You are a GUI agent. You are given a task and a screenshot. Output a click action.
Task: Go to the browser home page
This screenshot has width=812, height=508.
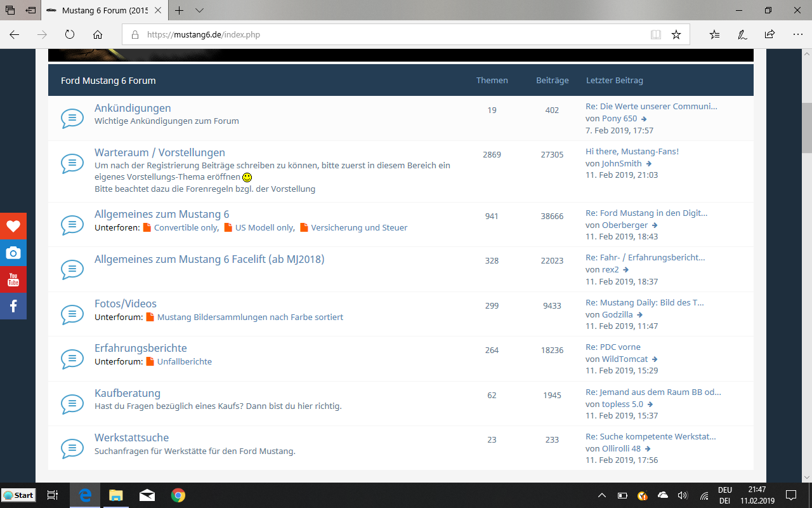[x=97, y=35]
